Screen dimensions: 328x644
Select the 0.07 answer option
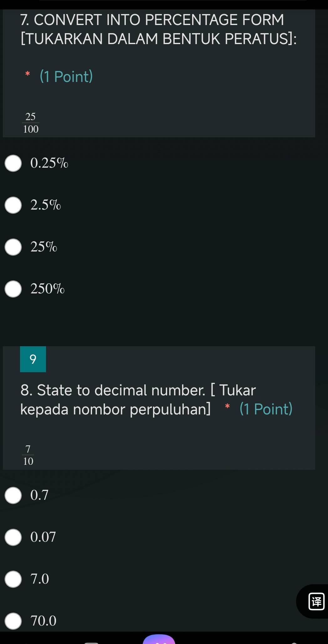13,537
